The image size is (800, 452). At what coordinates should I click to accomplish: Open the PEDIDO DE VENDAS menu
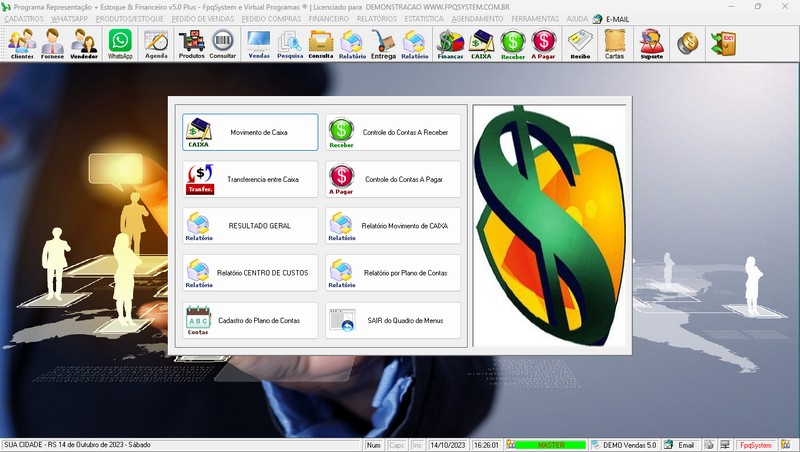click(203, 19)
